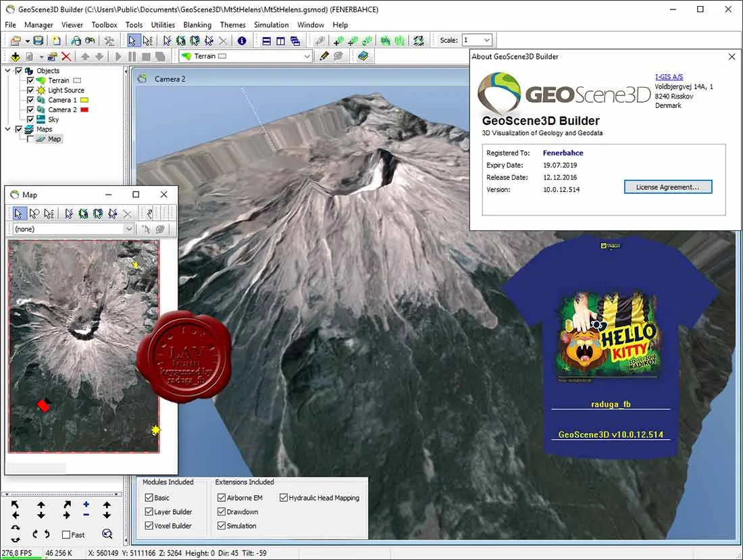Screen dimensions: 743x560
Task: Click the pencil edit icon beside Terrain dropdown
Action: click(324, 56)
